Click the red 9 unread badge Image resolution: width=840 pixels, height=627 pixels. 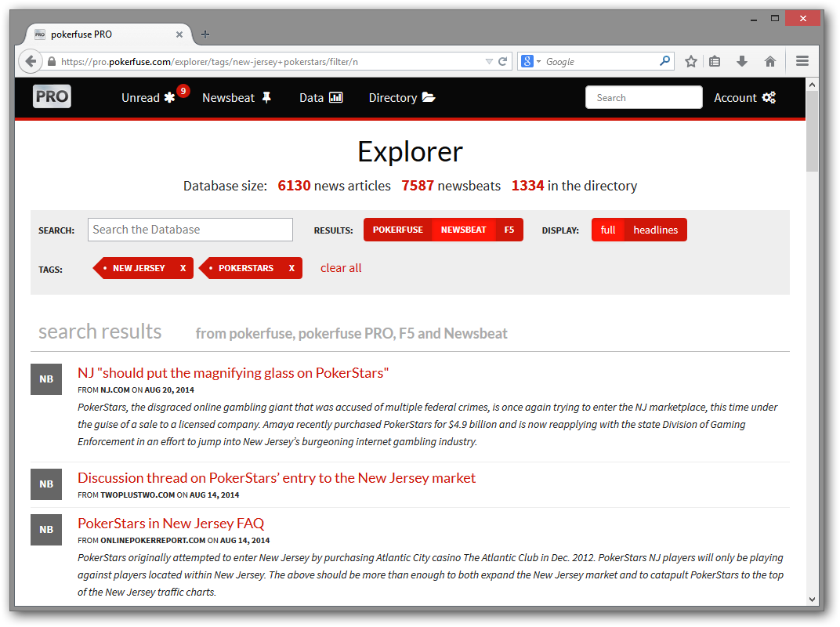[x=183, y=91]
